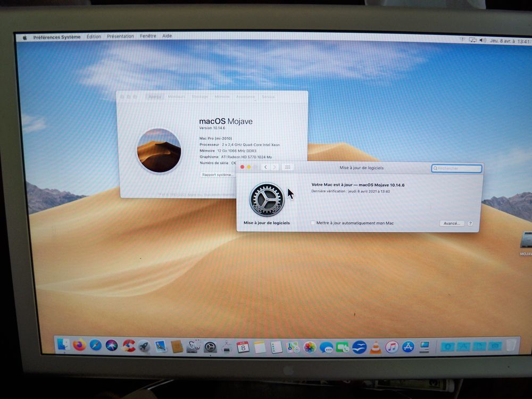This screenshot has height=399, width=532.
Task: Open the Aide menu
Action: (x=167, y=36)
